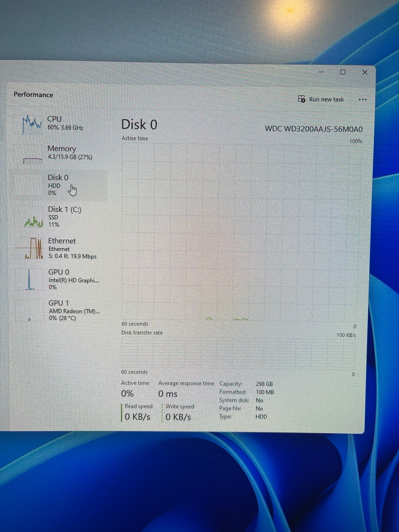Click the Write speed 0 KB/s value

pos(178,417)
